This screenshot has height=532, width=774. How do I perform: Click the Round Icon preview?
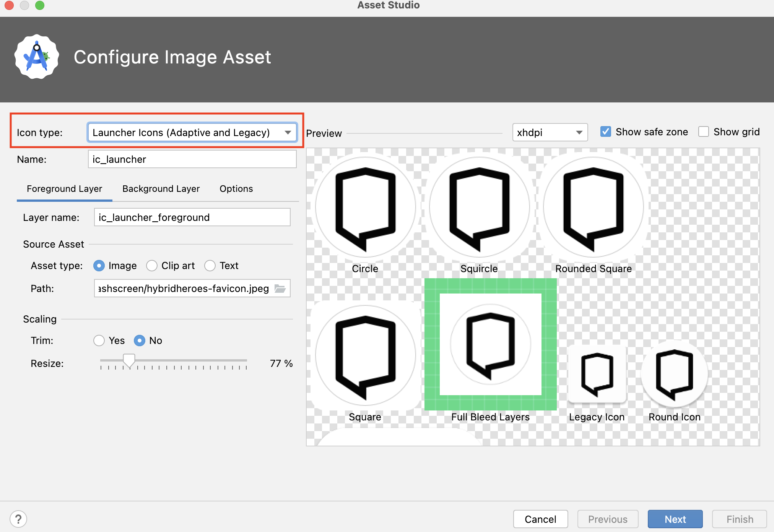click(674, 374)
